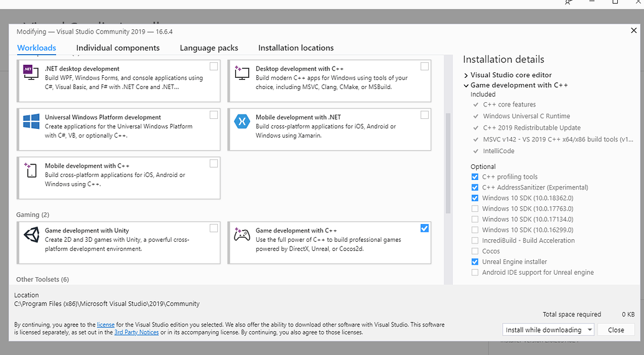Enable the Cocos optional component

(x=475, y=251)
